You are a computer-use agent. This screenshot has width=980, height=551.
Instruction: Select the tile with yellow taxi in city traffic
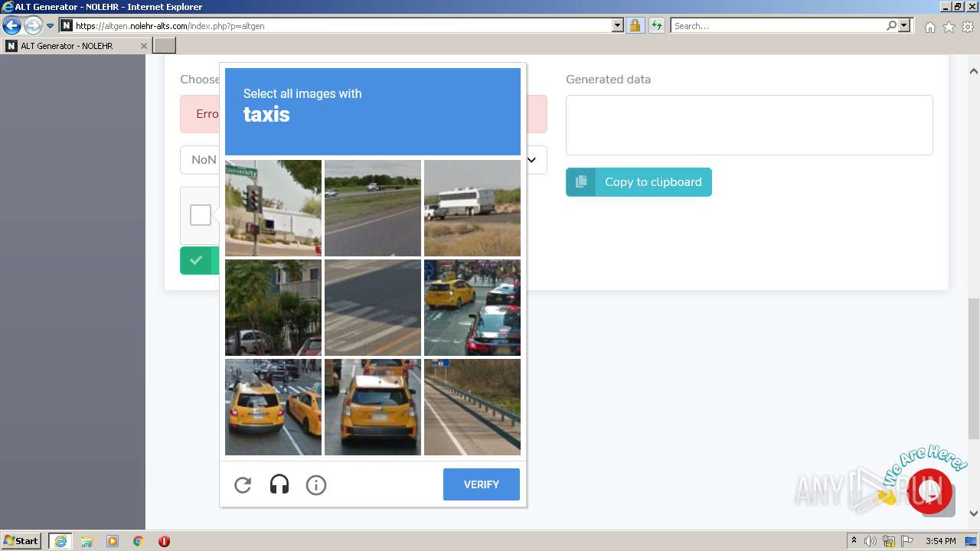tap(472, 308)
